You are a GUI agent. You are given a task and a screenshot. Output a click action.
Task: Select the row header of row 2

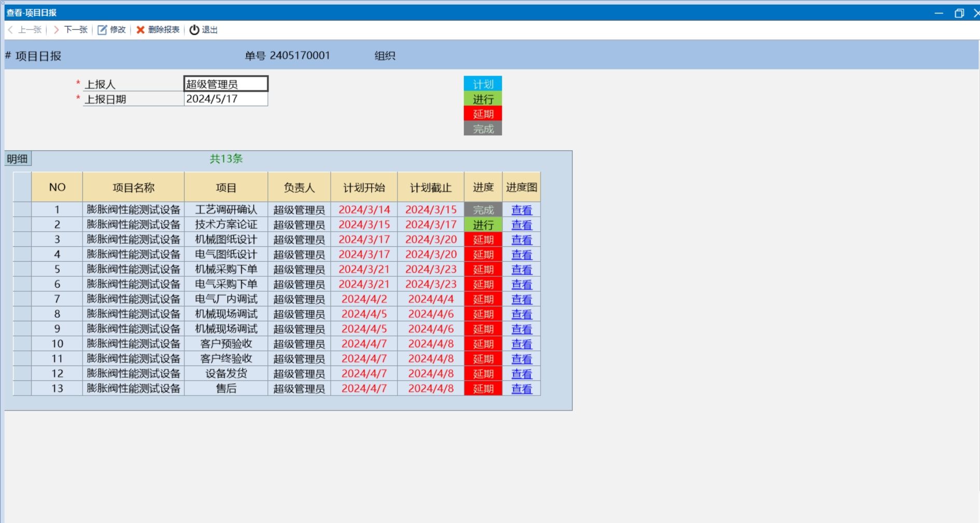coord(22,224)
